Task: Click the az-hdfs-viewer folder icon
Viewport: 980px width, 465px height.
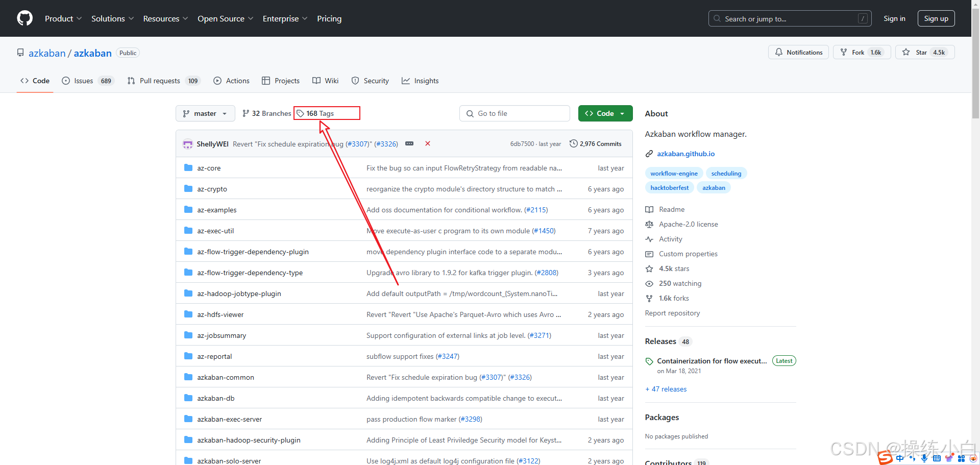Action: pos(188,314)
